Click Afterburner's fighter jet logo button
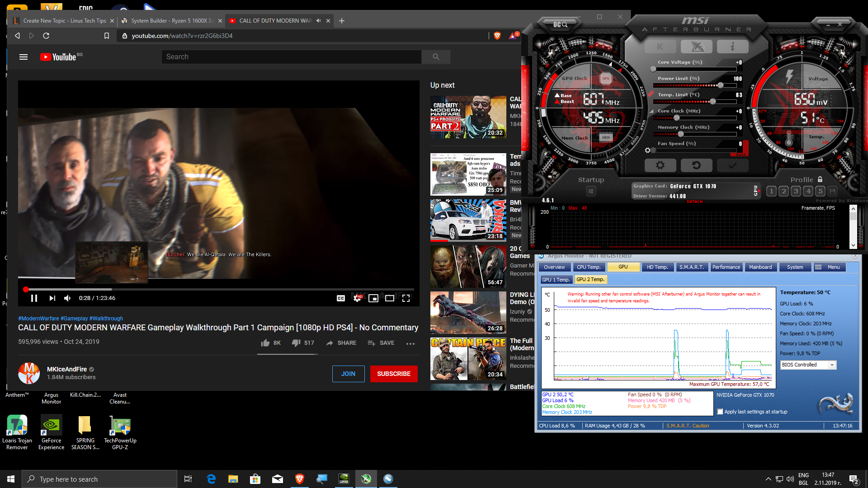Screen dimensions: 868x488 [x=696, y=47]
